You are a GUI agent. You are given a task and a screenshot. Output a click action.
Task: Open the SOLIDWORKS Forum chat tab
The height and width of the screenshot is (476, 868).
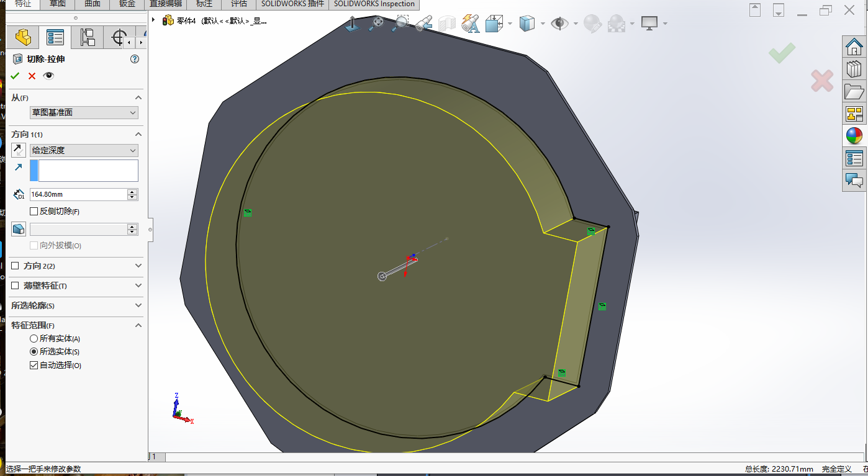pos(854,181)
